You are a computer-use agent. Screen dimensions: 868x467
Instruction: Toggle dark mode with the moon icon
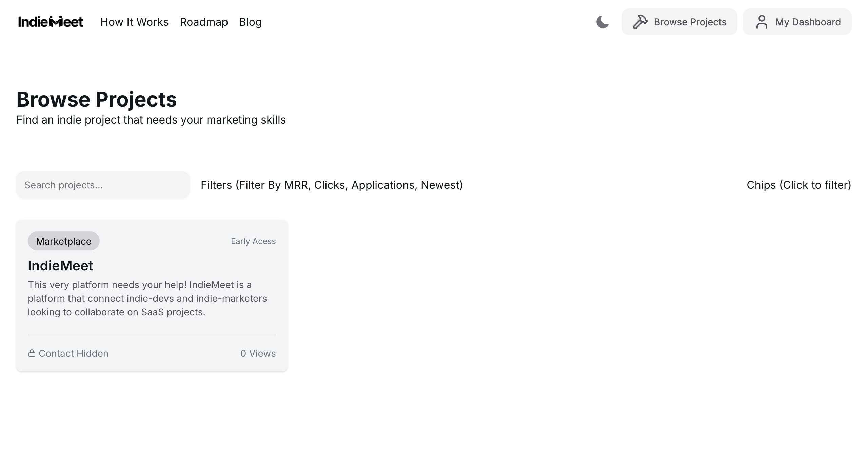coord(603,22)
